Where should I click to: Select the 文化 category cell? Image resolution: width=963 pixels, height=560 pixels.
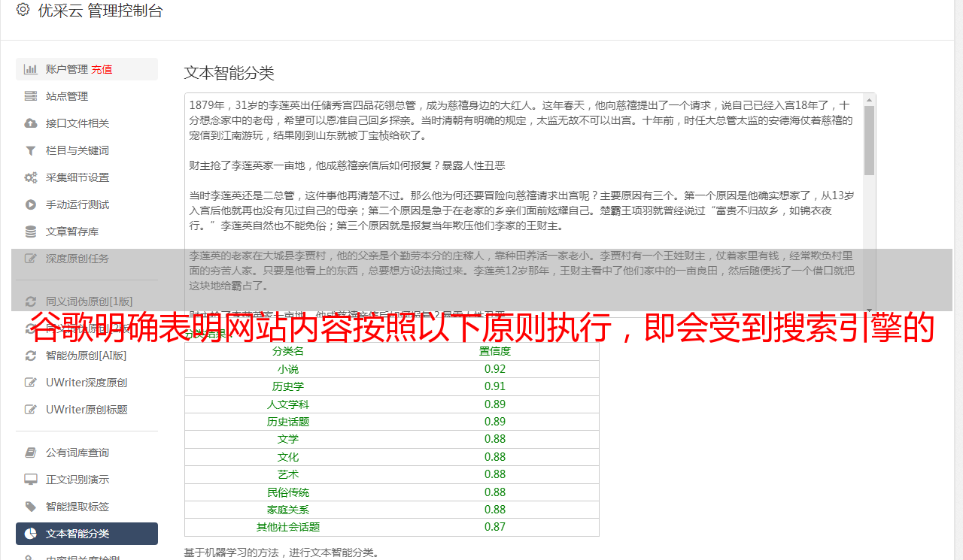pos(288,457)
